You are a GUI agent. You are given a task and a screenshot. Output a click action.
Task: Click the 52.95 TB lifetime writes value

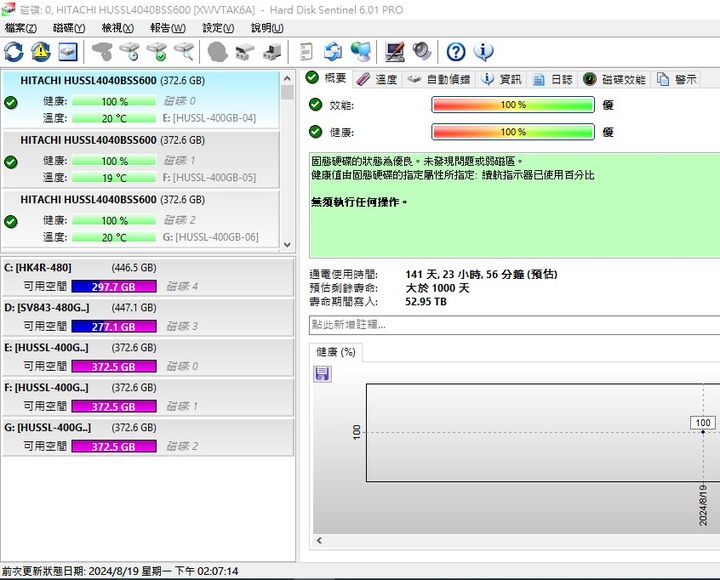click(x=426, y=302)
